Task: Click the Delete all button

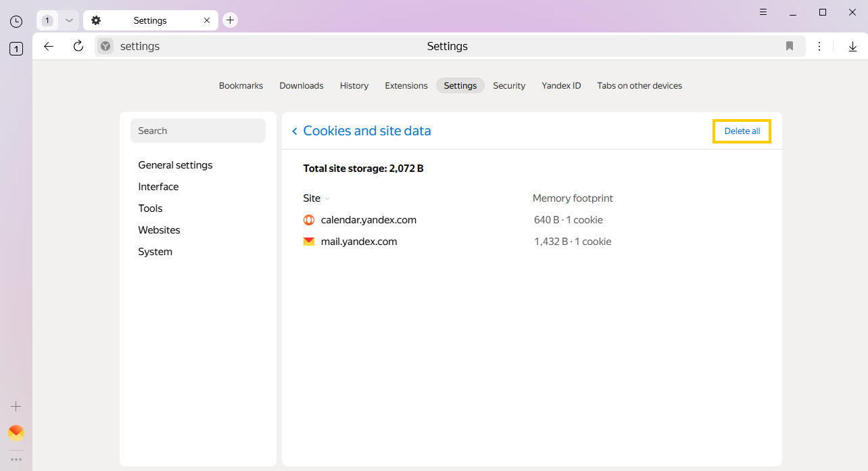Action: coord(742,131)
